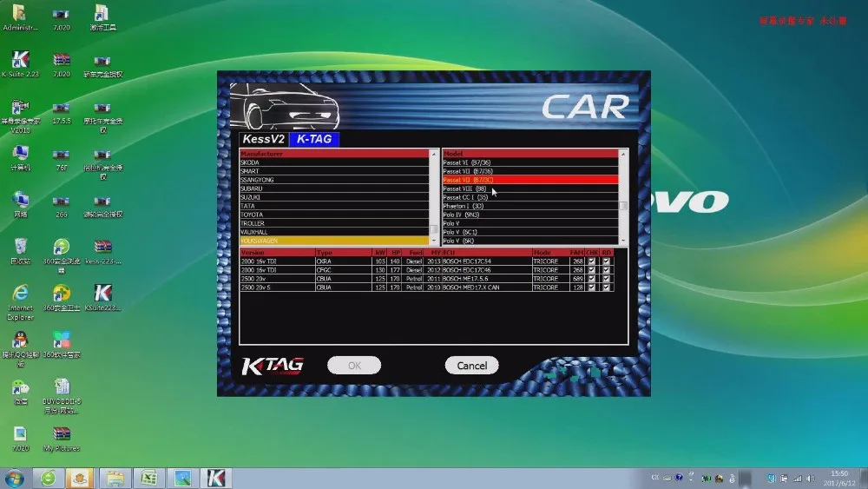Select Passat VIII (B8) model

pyautogui.click(x=530, y=188)
